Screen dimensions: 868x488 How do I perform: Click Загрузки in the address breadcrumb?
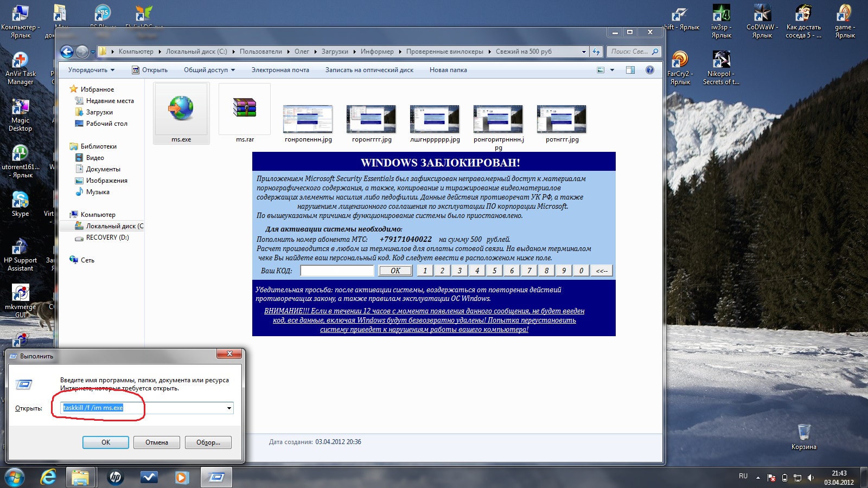[335, 52]
